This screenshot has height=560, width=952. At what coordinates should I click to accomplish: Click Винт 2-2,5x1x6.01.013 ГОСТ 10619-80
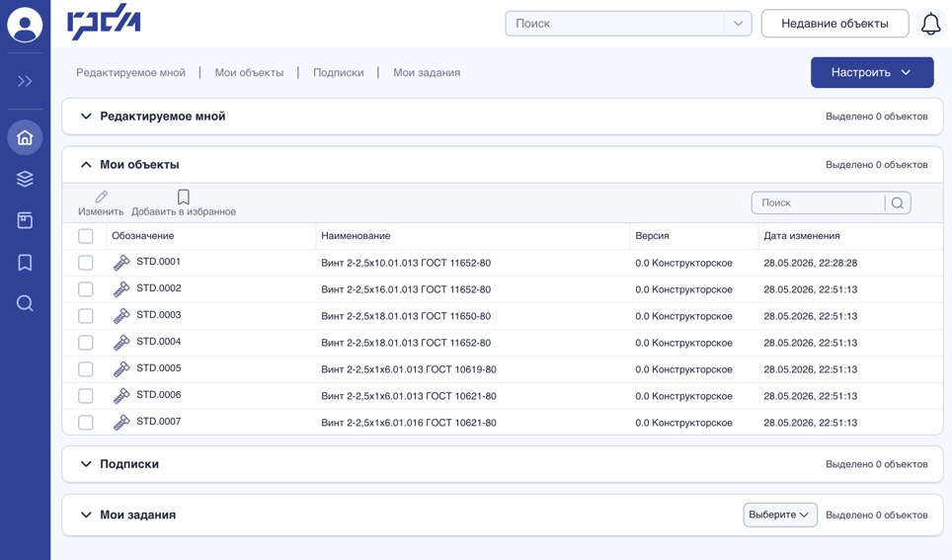pos(409,369)
